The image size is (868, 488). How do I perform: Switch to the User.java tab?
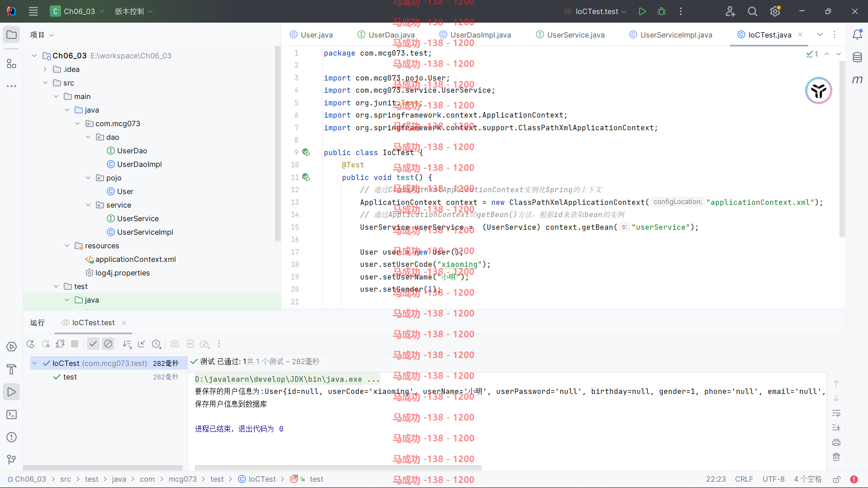click(311, 35)
